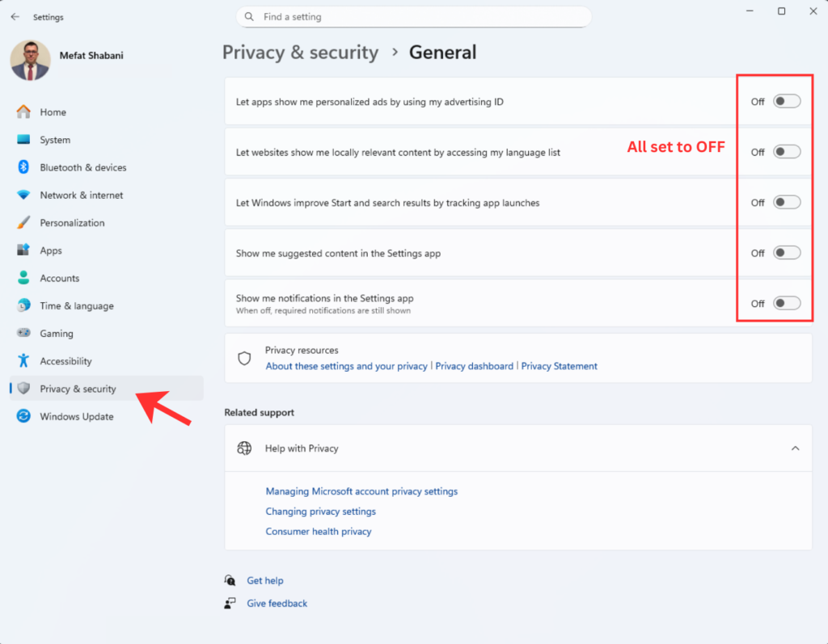Click the Network & internet wifi icon
828x644 pixels.
click(x=23, y=195)
